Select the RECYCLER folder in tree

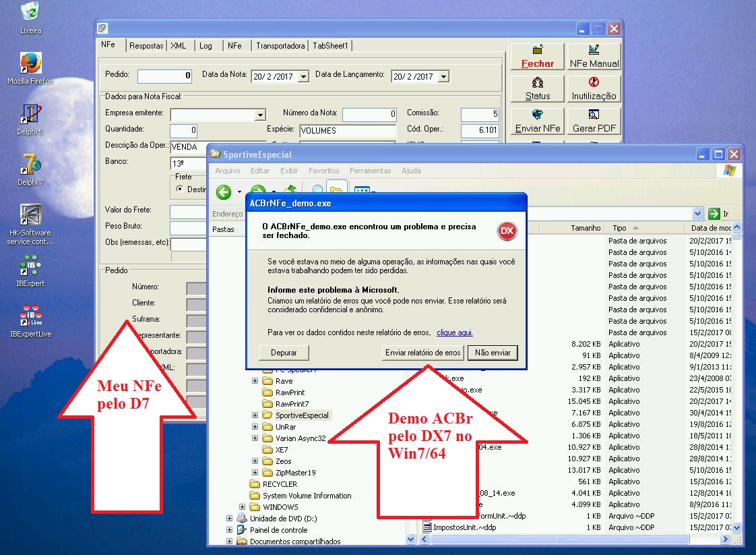(x=274, y=484)
